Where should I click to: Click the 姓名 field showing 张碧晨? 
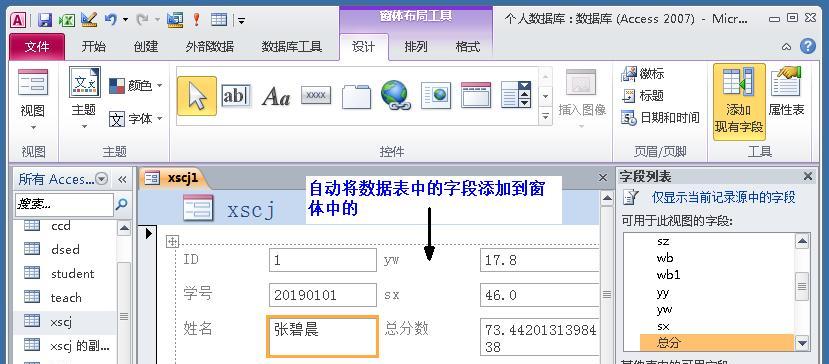(x=323, y=335)
